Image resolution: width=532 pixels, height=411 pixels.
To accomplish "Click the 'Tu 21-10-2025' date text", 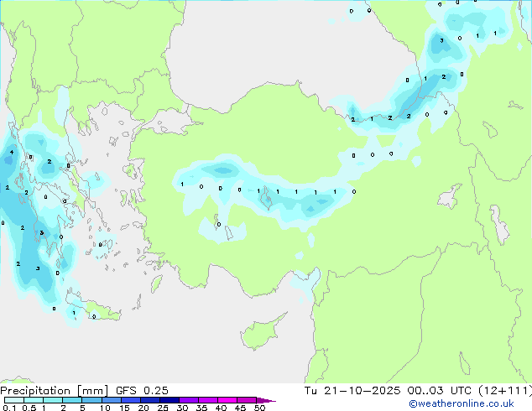I will 352,391.
